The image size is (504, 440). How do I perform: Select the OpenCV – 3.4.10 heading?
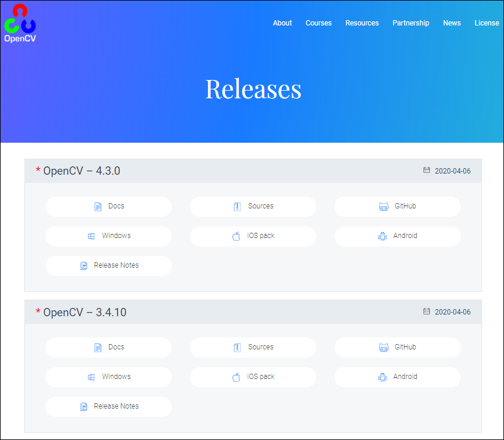click(x=85, y=312)
